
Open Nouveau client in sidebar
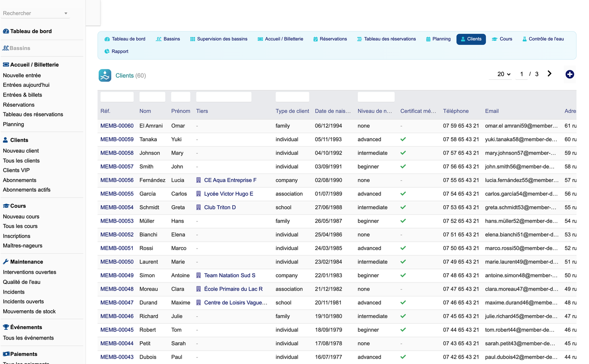click(x=21, y=151)
